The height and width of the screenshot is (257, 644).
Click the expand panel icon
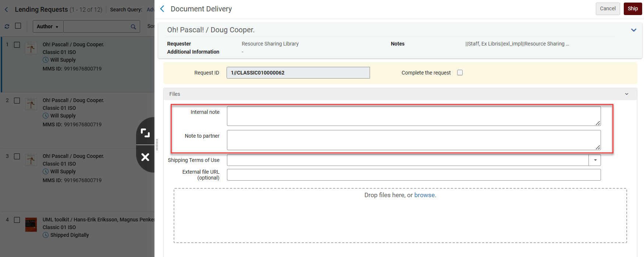pyautogui.click(x=145, y=133)
